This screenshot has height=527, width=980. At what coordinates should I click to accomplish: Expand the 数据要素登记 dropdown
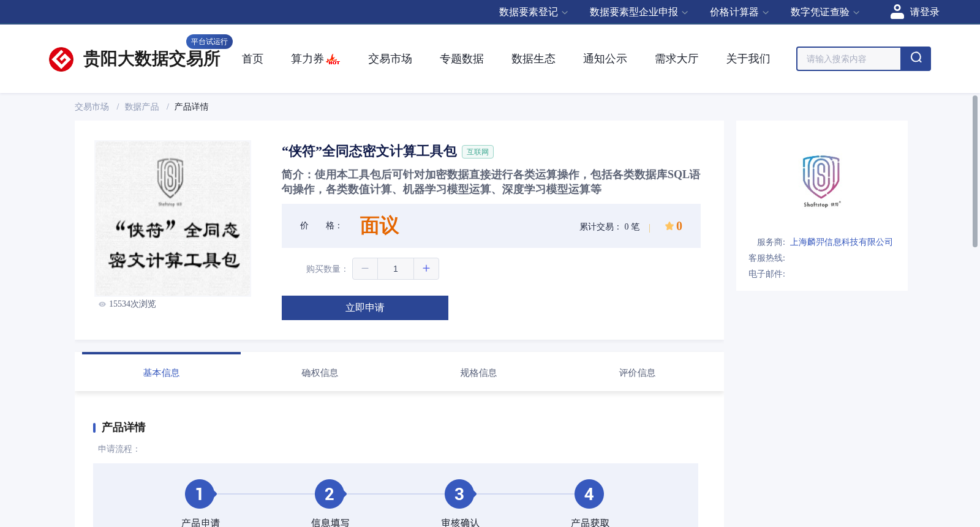[533, 12]
